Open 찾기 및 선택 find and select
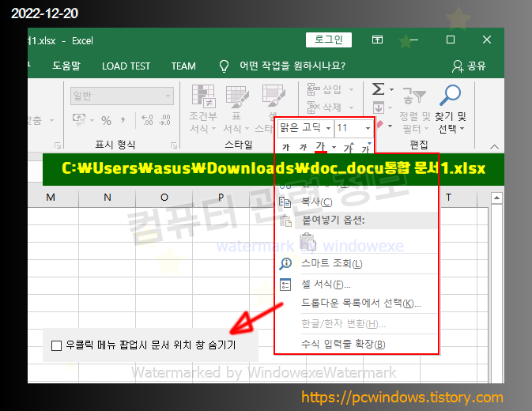This screenshot has height=411, width=532. click(451, 108)
